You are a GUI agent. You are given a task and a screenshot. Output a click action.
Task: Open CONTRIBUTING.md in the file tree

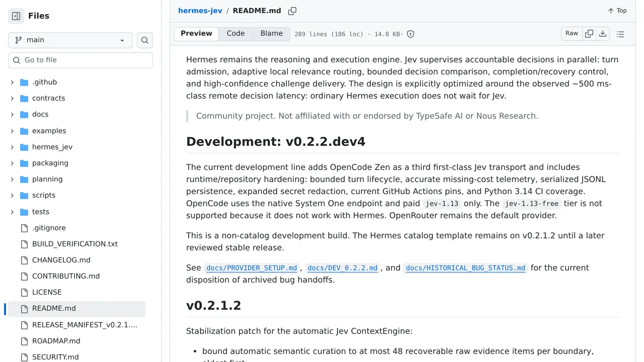pyautogui.click(x=66, y=276)
